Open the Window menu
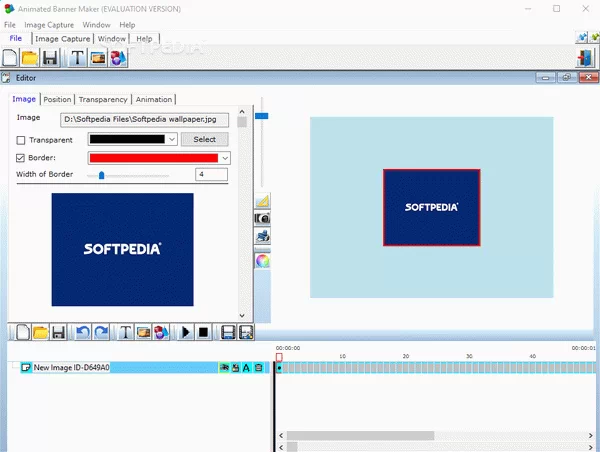The height and width of the screenshot is (452, 600). click(x=96, y=25)
